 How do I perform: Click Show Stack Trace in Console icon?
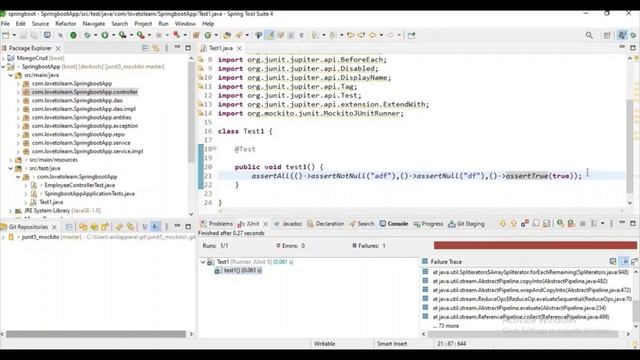613,262
